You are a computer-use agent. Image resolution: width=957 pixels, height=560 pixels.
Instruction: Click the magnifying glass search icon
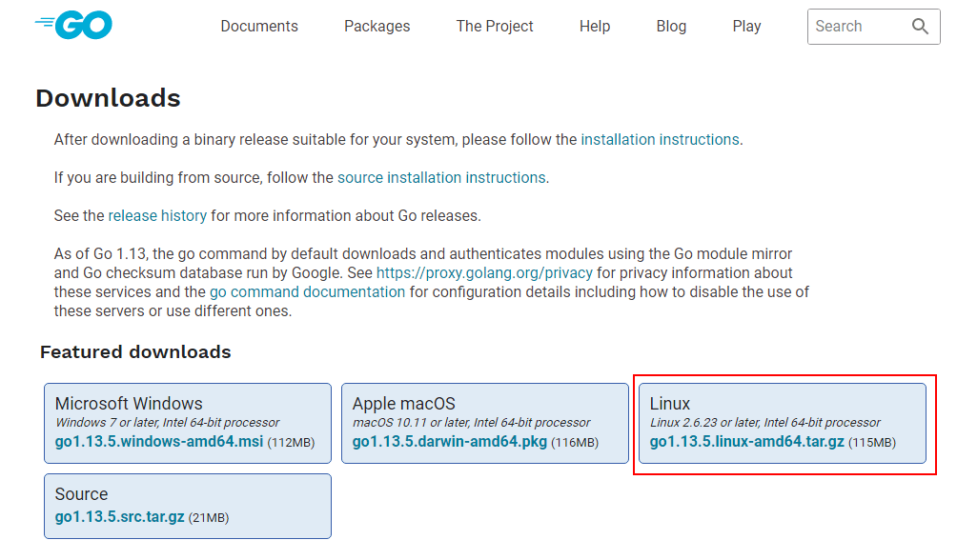(x=920, y=27)
